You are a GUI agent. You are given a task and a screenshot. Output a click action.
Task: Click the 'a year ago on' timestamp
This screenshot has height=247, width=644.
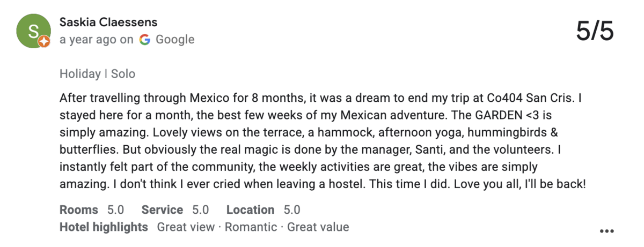tap(97, 39)
